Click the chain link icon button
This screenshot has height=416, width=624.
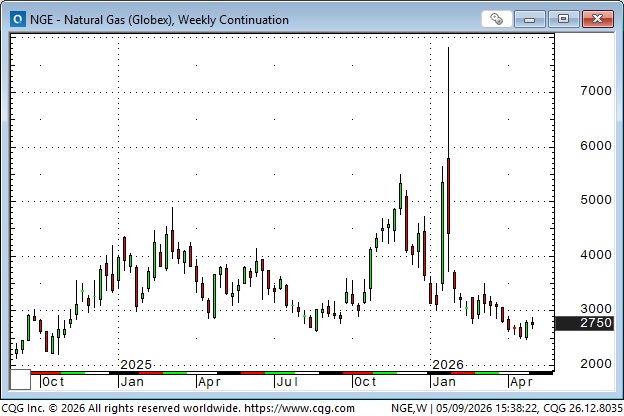(496, 19)
